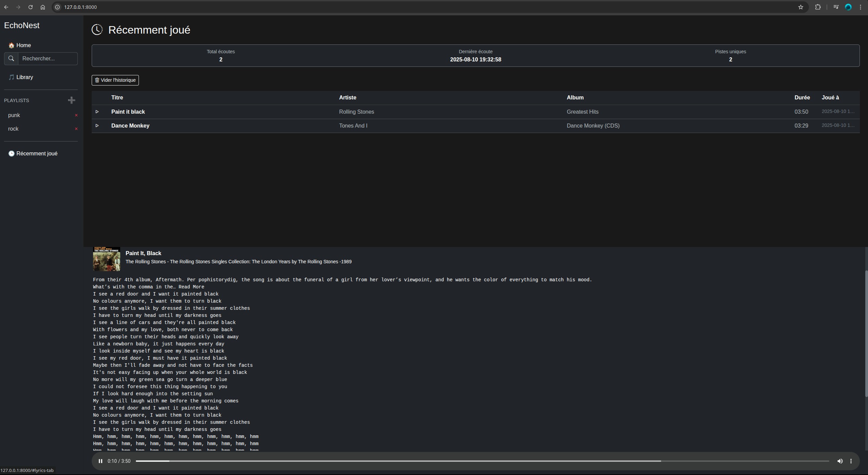Open the browser profile avatar

848,7
